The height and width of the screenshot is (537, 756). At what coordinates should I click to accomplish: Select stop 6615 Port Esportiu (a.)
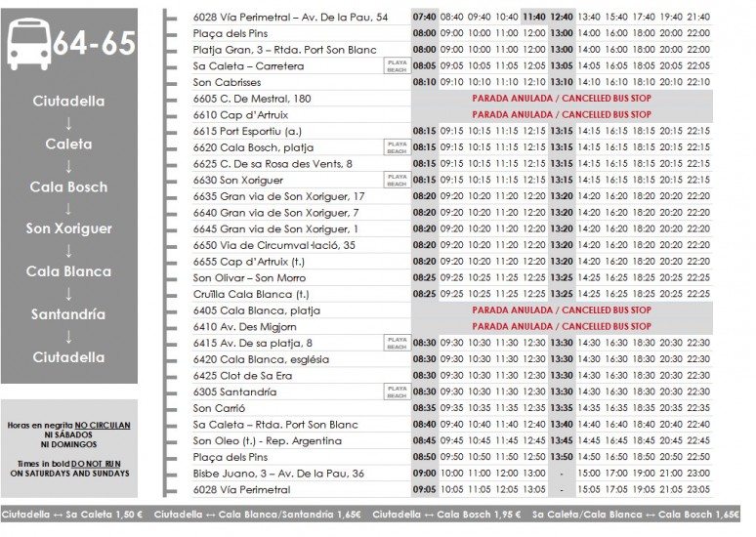[247, 131]
